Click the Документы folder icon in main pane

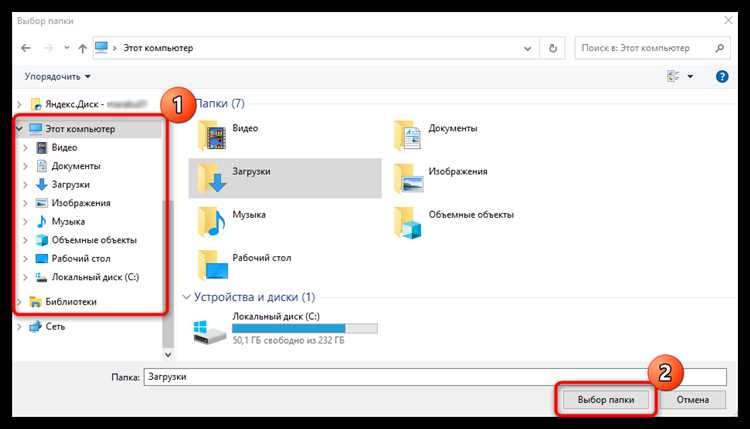click(408, 135)
